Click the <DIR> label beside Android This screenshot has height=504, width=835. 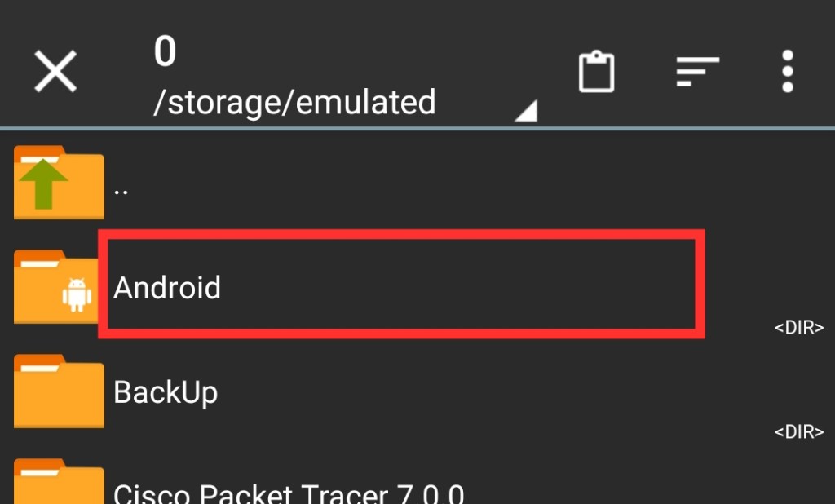pos(798,328)
